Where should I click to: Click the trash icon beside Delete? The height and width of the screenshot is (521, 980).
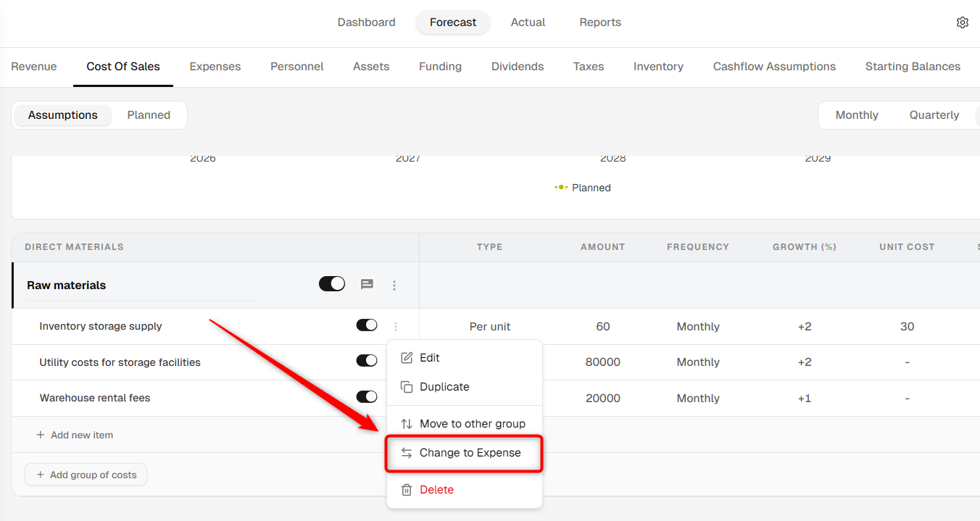(407, 490)
